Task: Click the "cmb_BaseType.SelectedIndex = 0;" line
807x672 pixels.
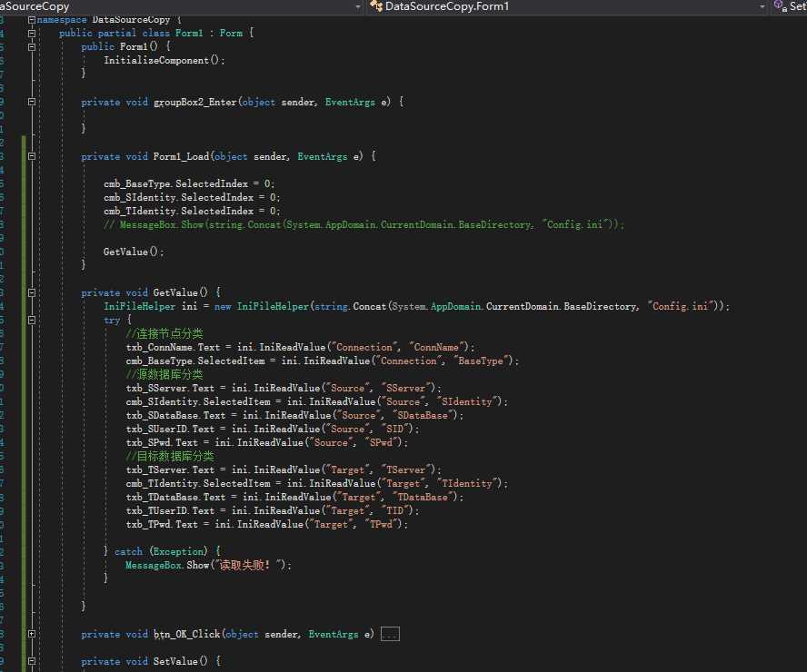Action: click(189, 183)
